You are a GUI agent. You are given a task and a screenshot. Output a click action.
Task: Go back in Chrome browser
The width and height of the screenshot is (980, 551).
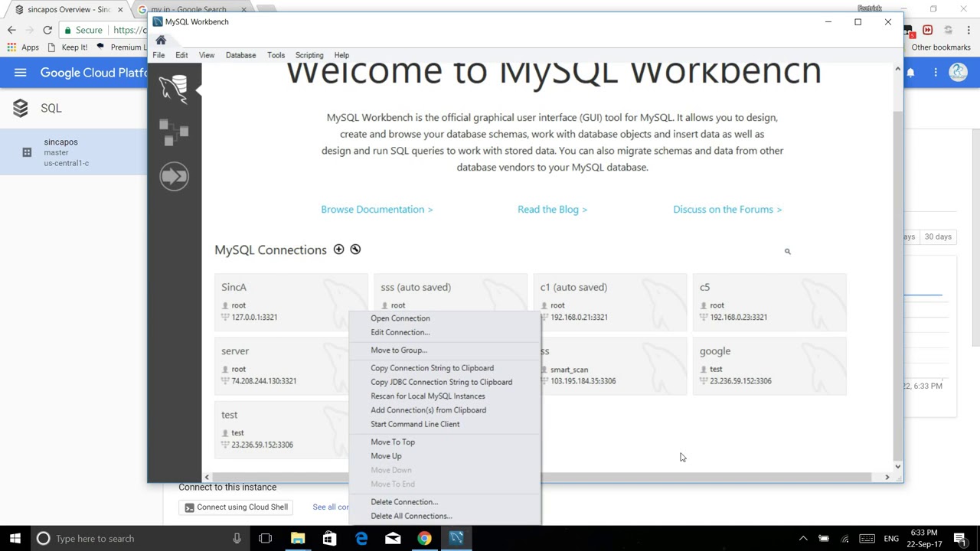[11, 30]
